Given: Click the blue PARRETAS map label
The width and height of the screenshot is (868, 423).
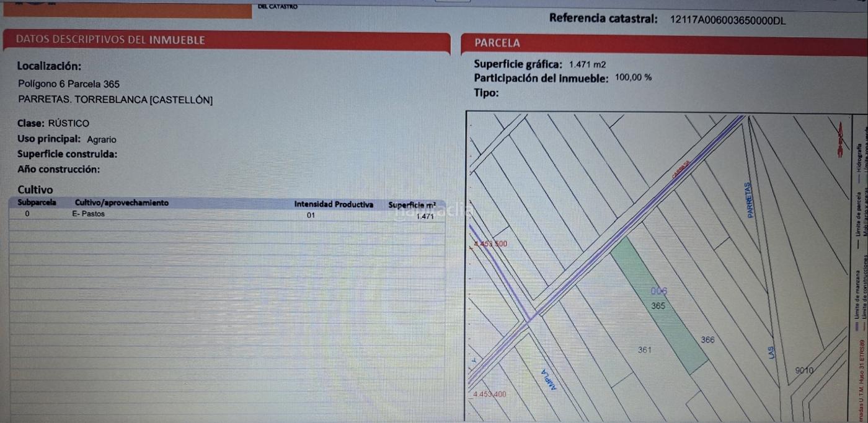Looking at the screenshot, I should click(750, 199).
